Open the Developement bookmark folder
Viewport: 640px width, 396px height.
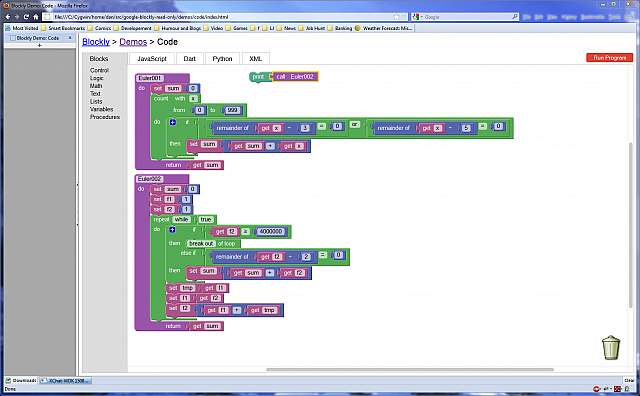(133, 28)
